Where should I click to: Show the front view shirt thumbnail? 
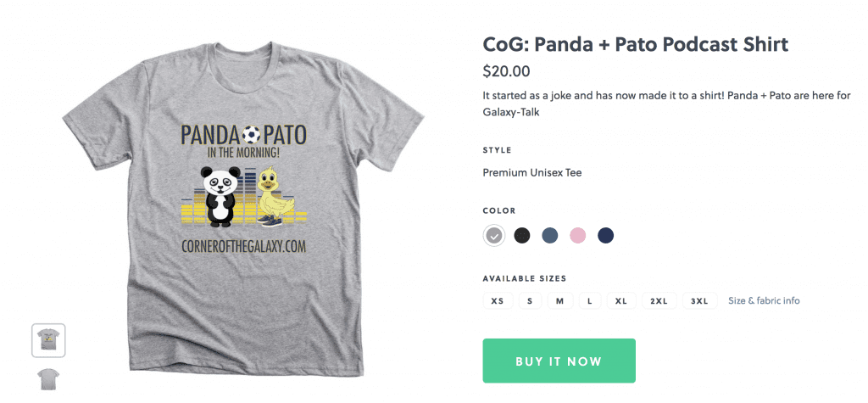click(48, 340)
